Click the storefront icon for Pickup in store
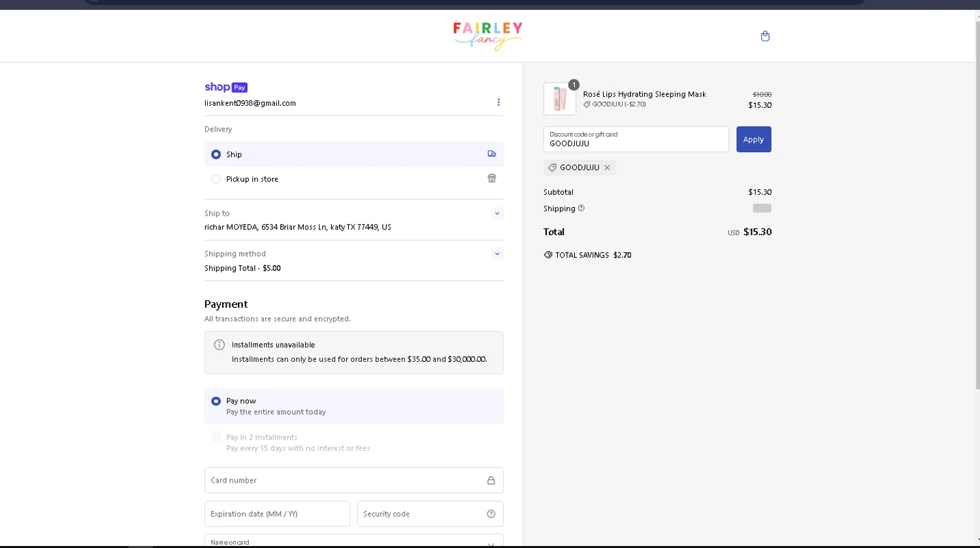The height and width of the screenshot is (548, 980). coord(492,178)
